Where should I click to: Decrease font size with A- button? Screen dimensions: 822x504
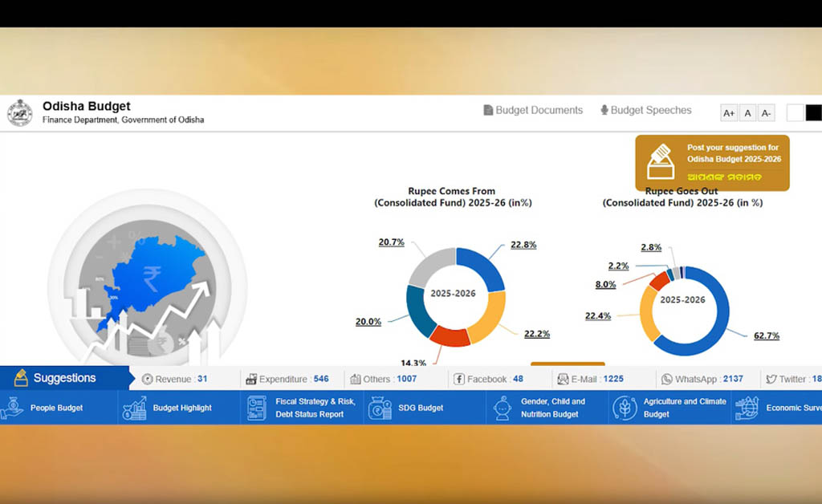767,113
